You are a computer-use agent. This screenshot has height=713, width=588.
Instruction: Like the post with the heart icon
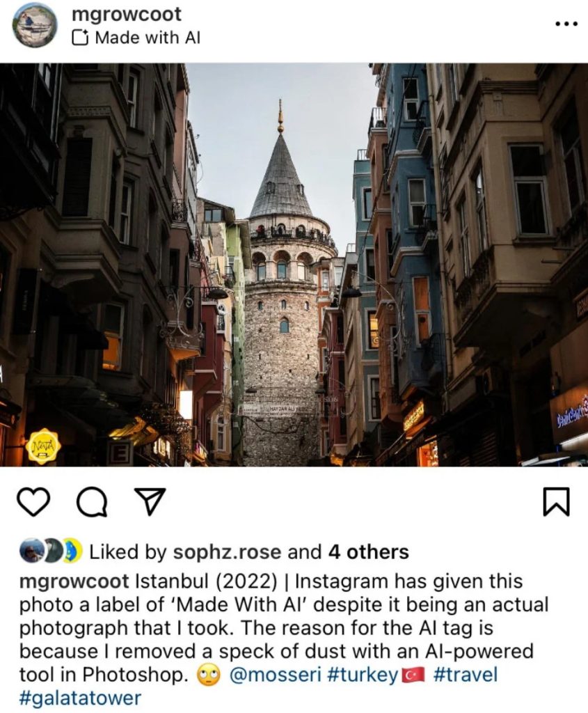(x=33, y=501)
